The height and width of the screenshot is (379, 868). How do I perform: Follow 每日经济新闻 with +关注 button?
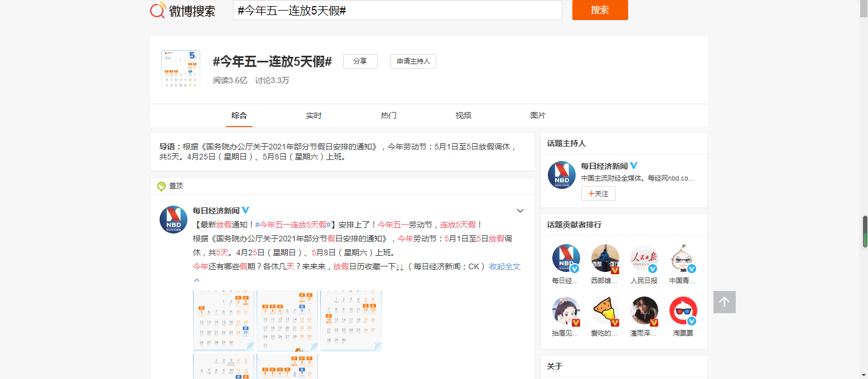(x=598, y=193)
